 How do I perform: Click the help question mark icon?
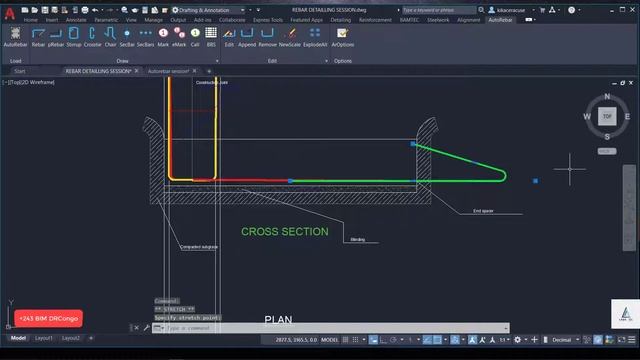571,10
